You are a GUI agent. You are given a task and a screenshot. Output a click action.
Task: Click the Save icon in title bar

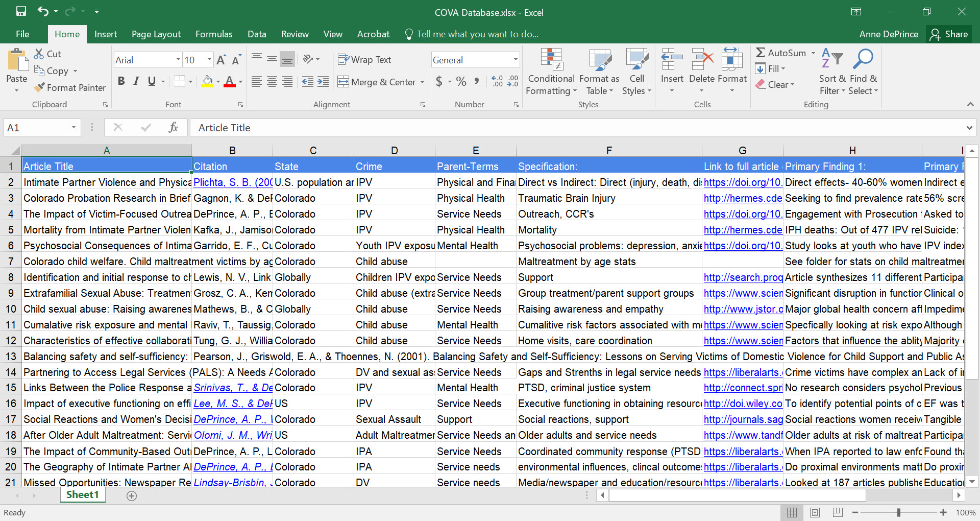tap(21, 11)
